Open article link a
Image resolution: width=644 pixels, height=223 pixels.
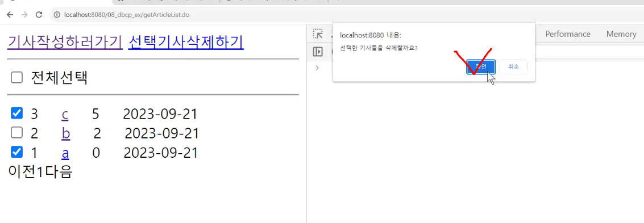pos(65,153)
